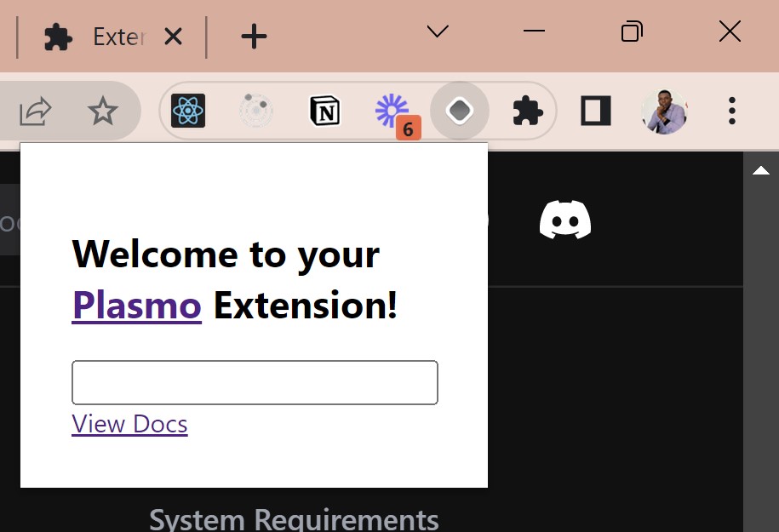
Task: Open the Discord logo link
Action: [x=565, y=220]
